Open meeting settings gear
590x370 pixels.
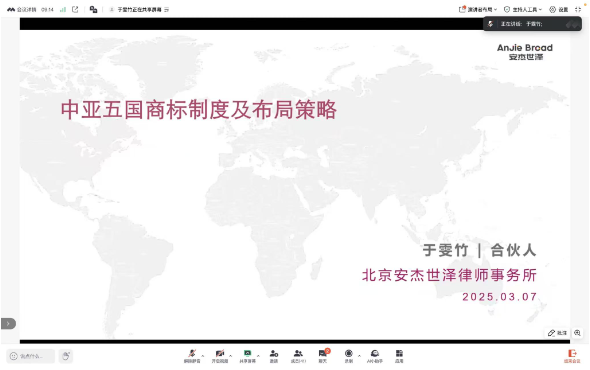(x=558, y=9)
